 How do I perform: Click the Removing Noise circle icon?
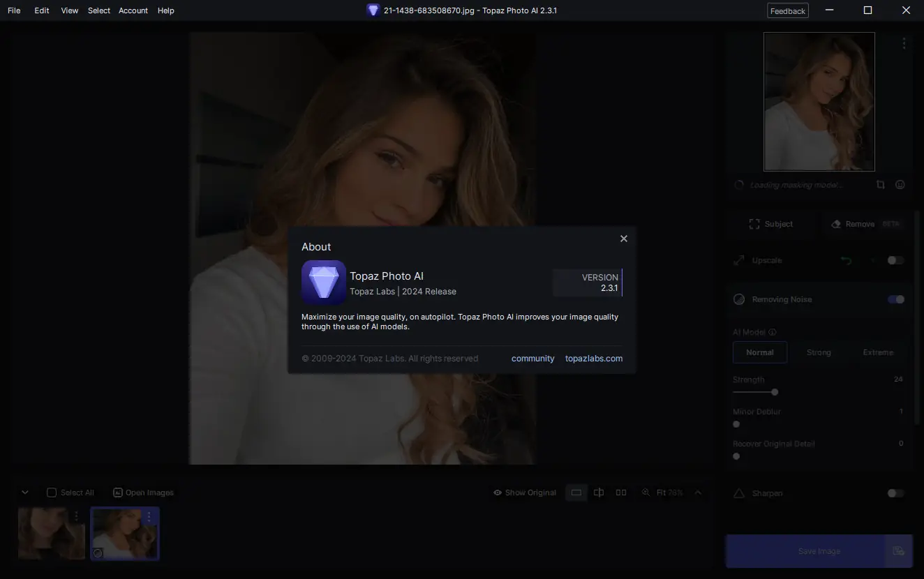tap(739, 299)
